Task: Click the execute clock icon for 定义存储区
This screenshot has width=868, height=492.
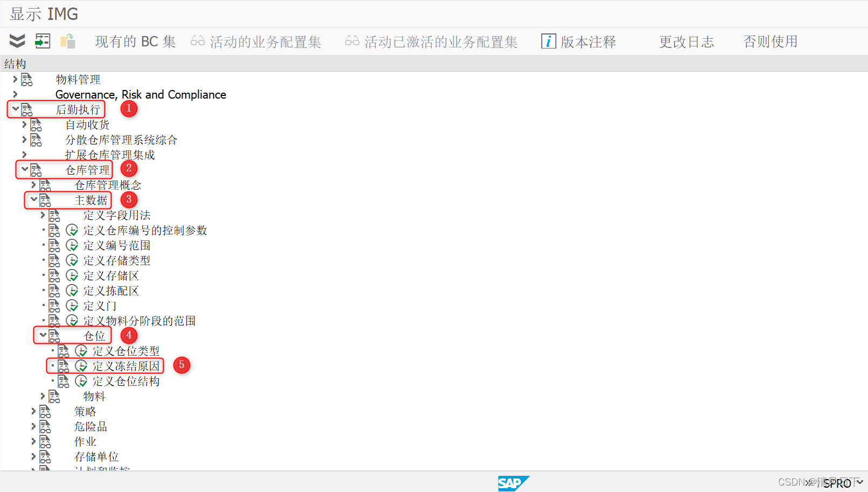Action: tap(72, 276)
